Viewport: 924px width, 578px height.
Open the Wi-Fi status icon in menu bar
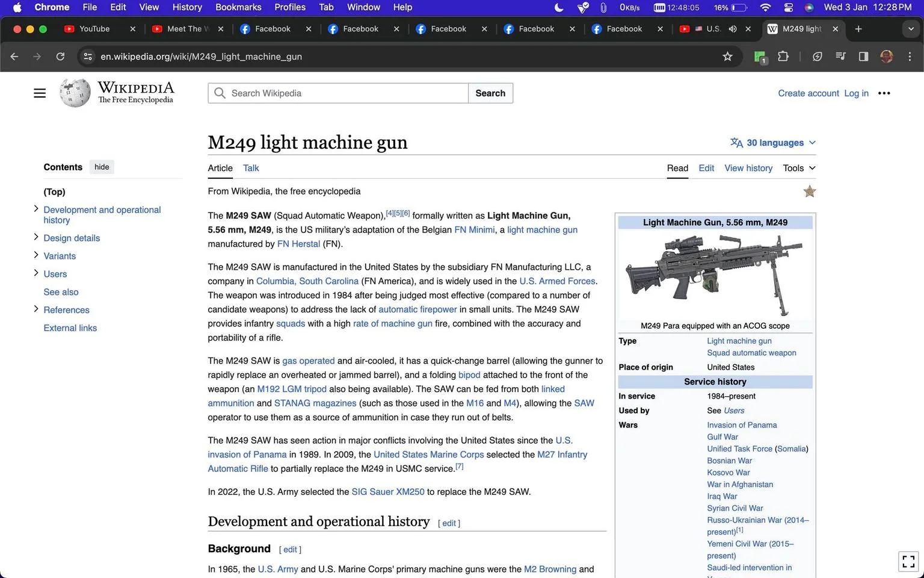point(765,7)
